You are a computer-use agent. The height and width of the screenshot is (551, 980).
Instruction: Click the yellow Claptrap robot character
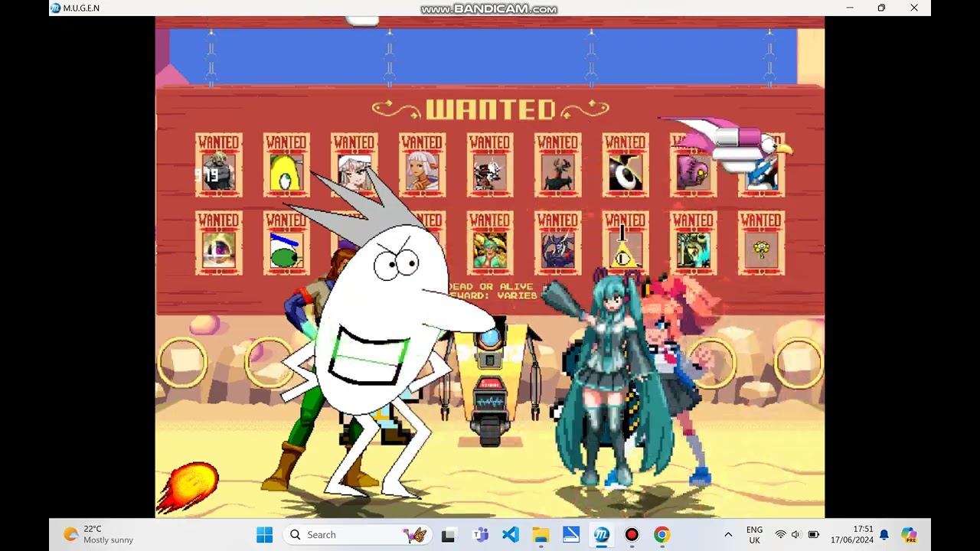click(x=490, y=383)
